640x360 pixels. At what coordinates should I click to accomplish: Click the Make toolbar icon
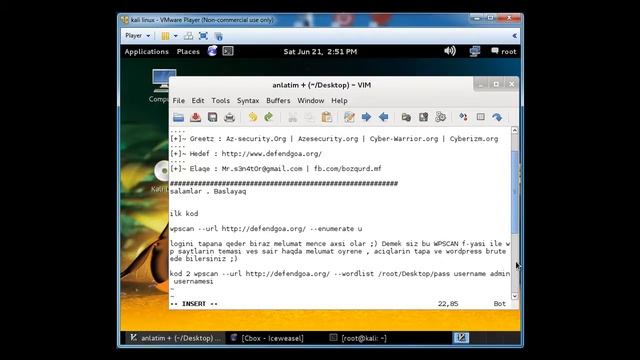tap(463, 118)
